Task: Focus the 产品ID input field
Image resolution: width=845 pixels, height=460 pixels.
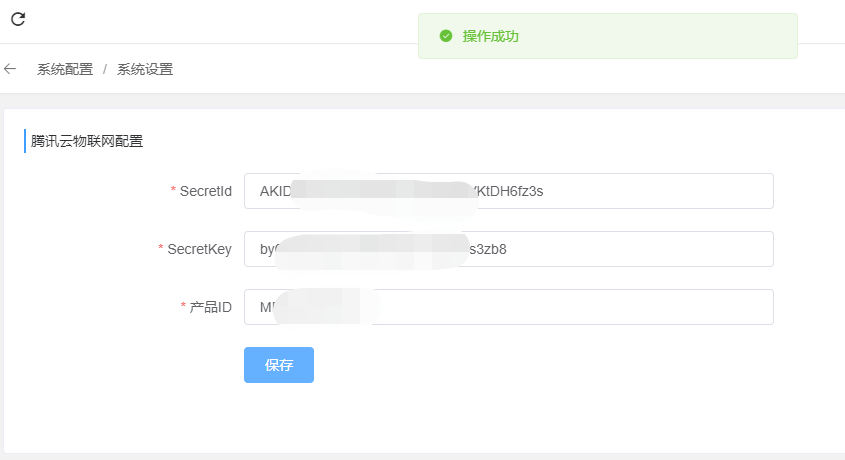Action: click(509, 307)
